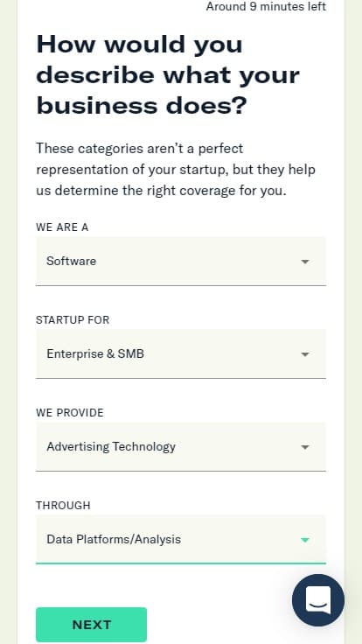Click the arrow icon beside Software
Screen dimensions: 362x644
coord(305,262)
